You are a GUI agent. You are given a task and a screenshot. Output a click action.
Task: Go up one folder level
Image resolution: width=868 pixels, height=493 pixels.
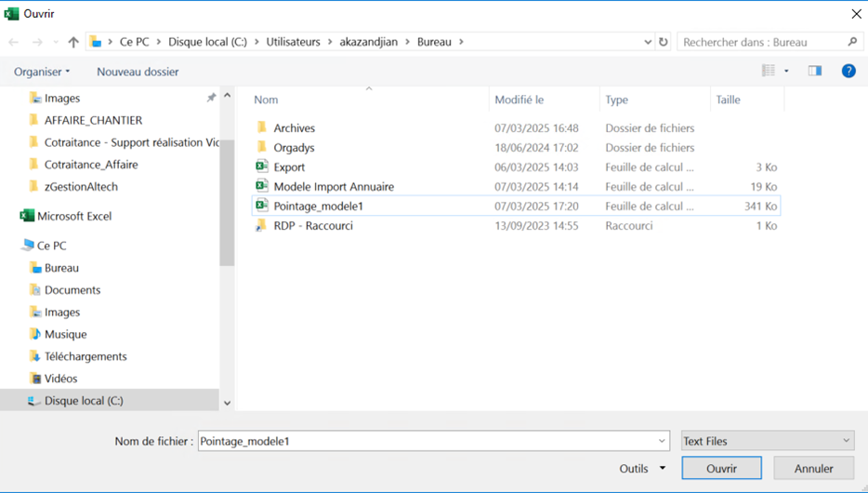point(73,42)
